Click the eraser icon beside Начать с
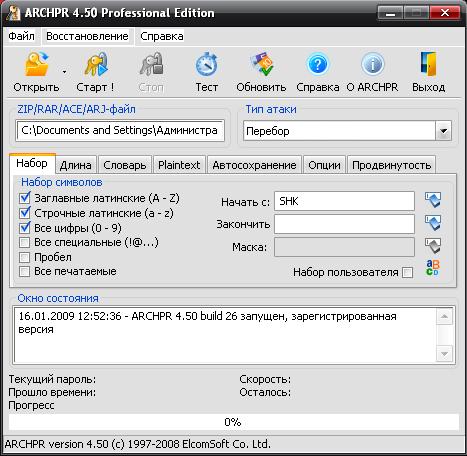Viewport: 467px width, 456px height. tap(433, 200)
